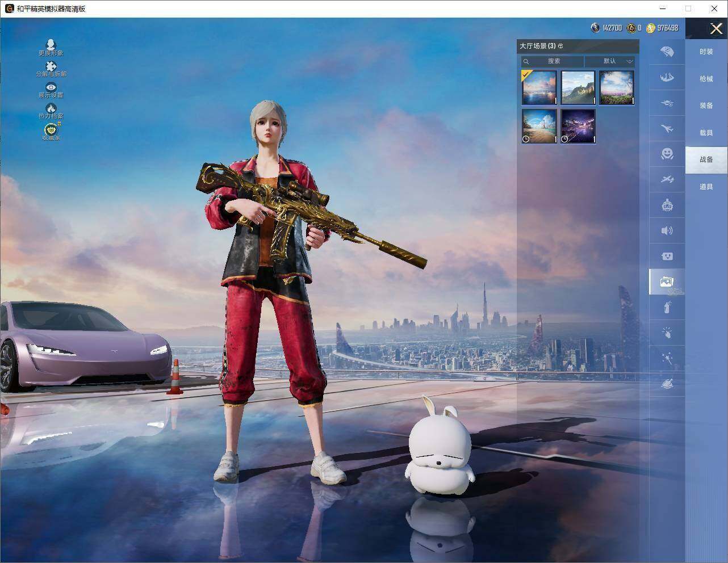Click the emulator app icon in title bar
Screen dimensions: 728x563
click(x=9, y=9)
